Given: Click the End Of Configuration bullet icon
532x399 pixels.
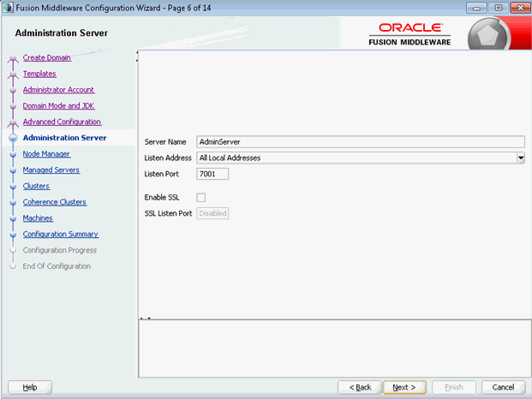Looking at the screenshot, I should pos(13,266).
